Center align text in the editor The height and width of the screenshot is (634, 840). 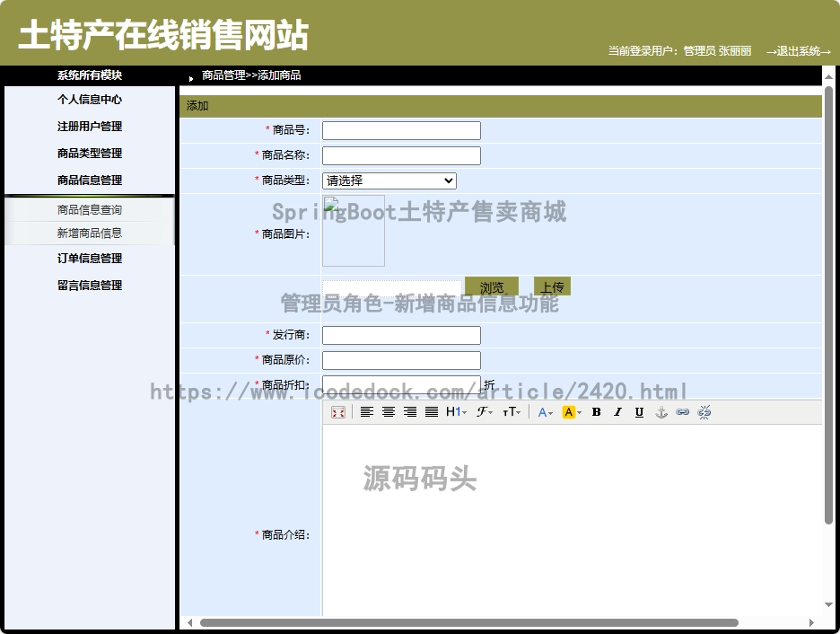[389, 412]
